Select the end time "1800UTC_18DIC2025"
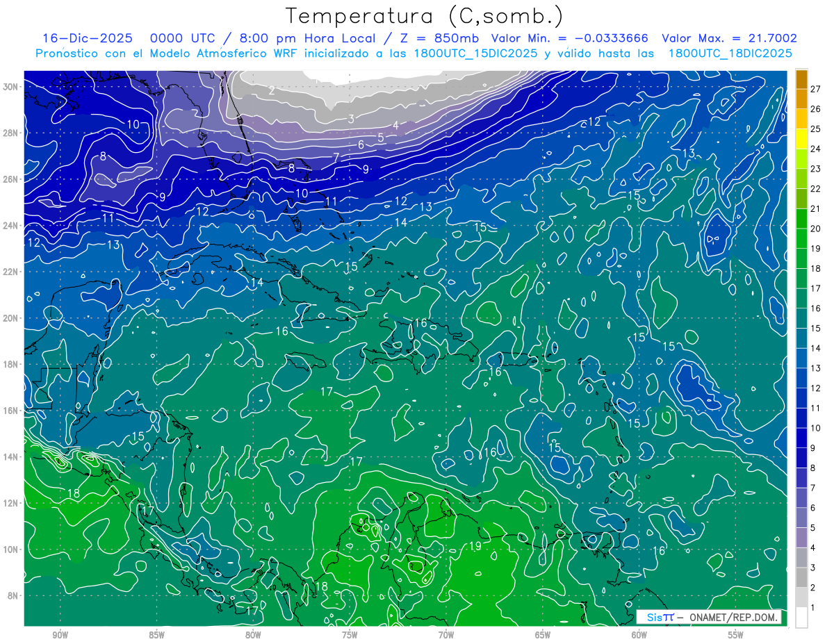 coord(730,53)
